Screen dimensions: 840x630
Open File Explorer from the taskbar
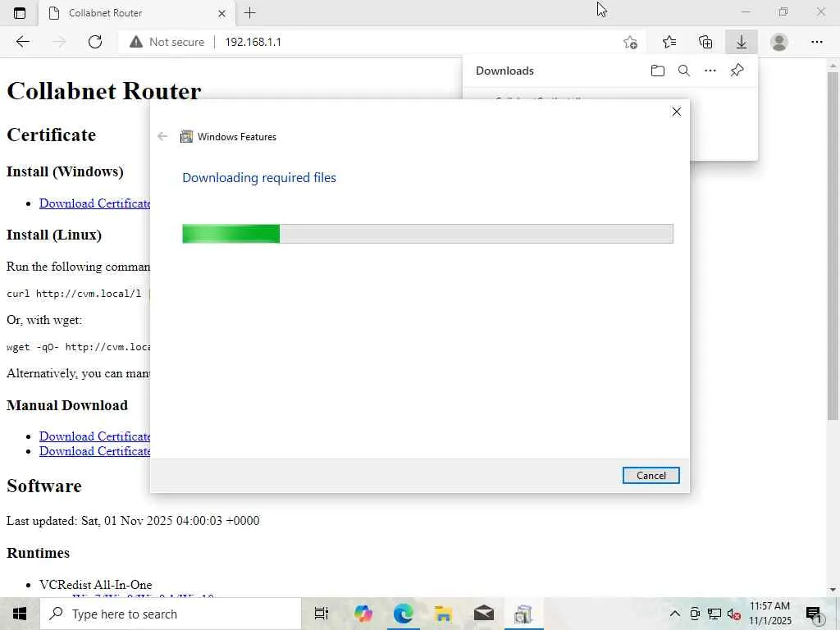(444, 614)
